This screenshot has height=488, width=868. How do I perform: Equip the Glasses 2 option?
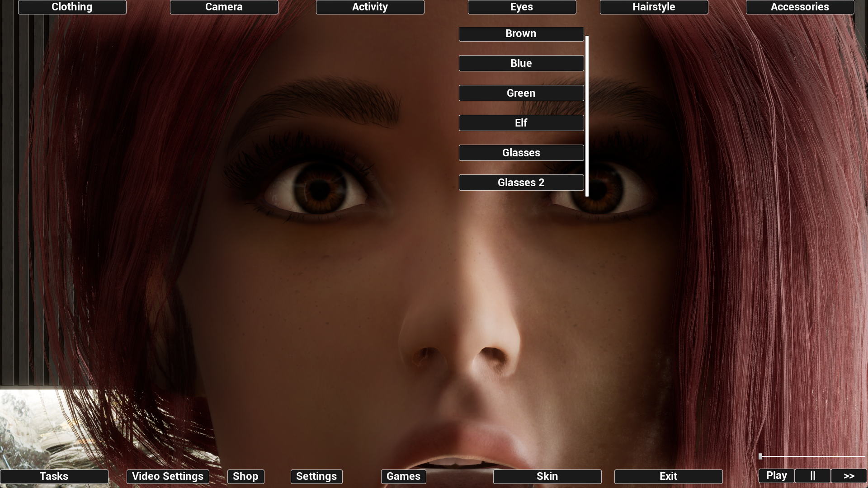coord(521,183)
